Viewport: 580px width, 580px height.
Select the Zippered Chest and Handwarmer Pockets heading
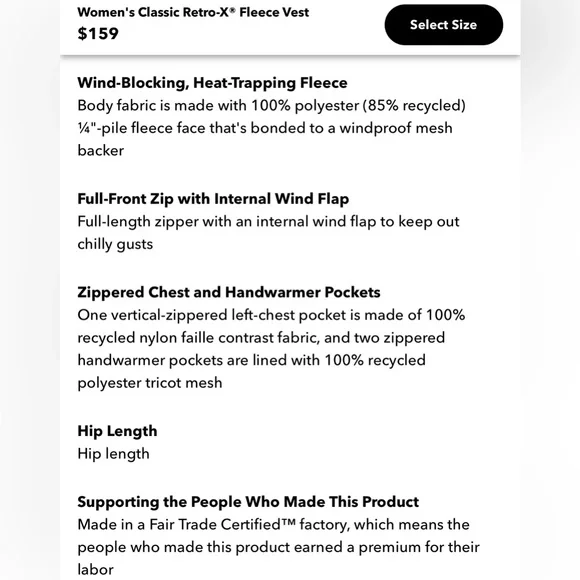click(x=229, y=292)
